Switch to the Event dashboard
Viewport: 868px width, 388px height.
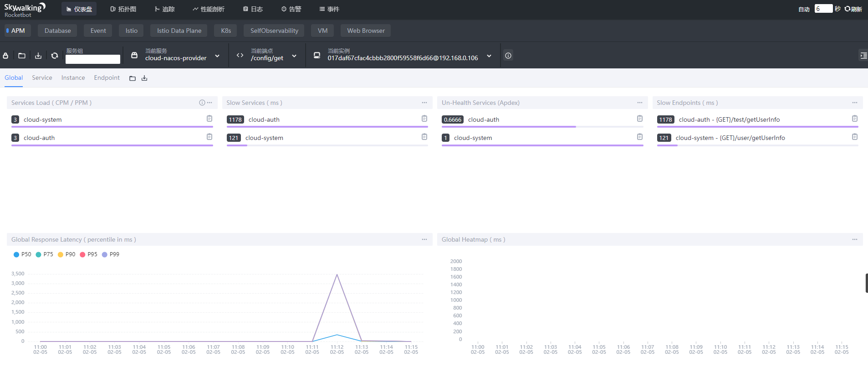[x=98, y=31]
